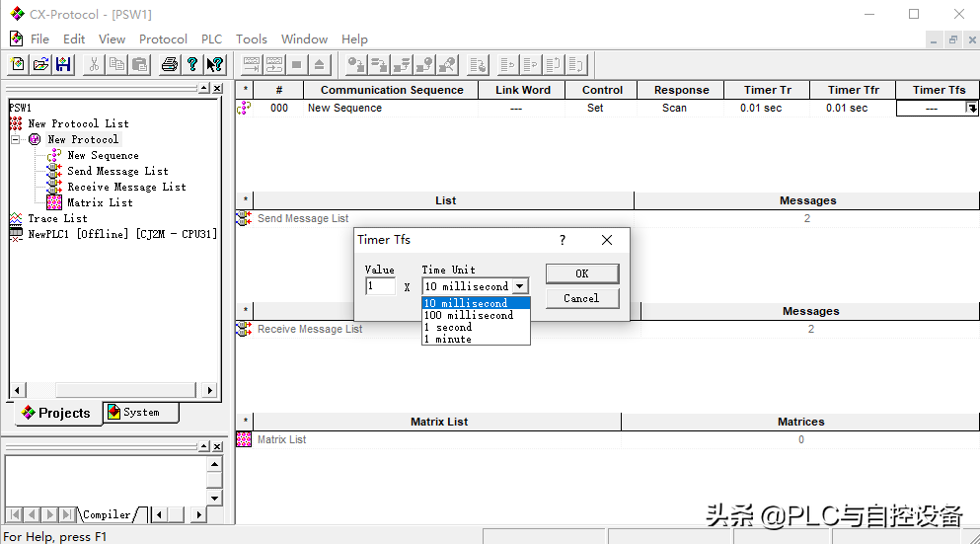Choose 100 millisecond from the list
The height and width of the screenshot is (544, 980).
click(x=469, y=315)
